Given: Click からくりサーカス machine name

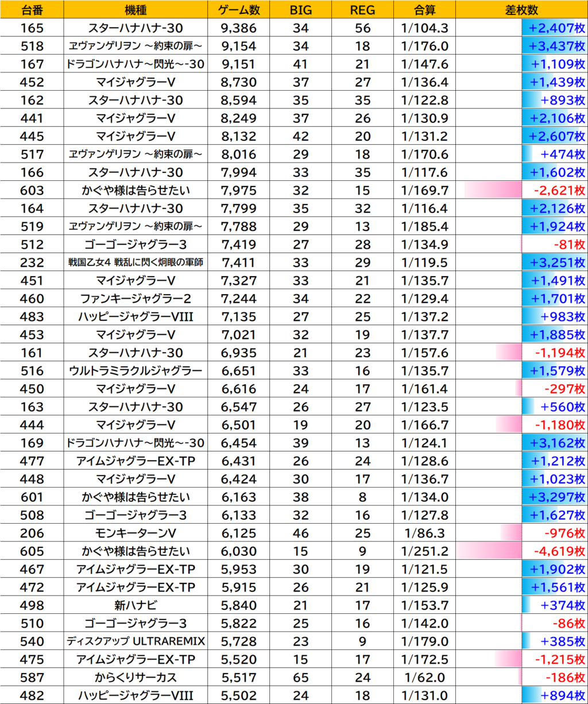Looking at the screenshot, I should tap(136, 676).
